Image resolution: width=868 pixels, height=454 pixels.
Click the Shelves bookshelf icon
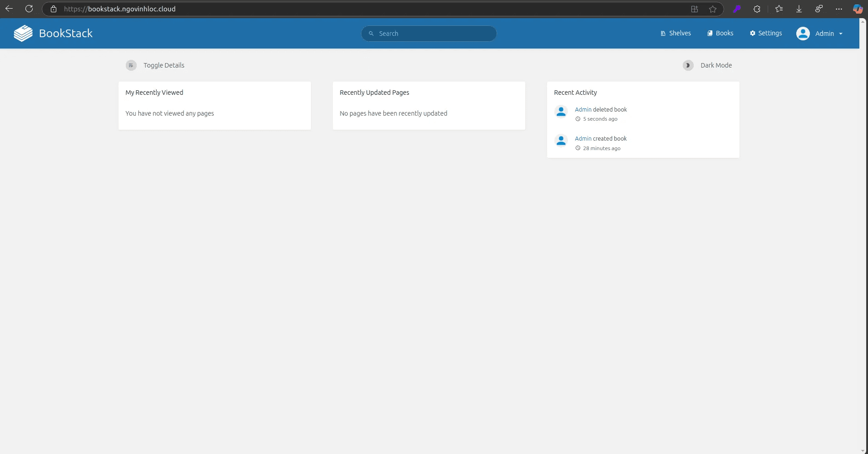coord(663,33)
